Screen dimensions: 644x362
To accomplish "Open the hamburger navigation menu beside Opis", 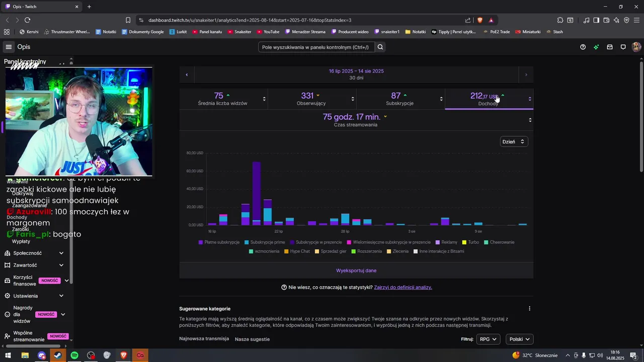I will click(9, 47).
